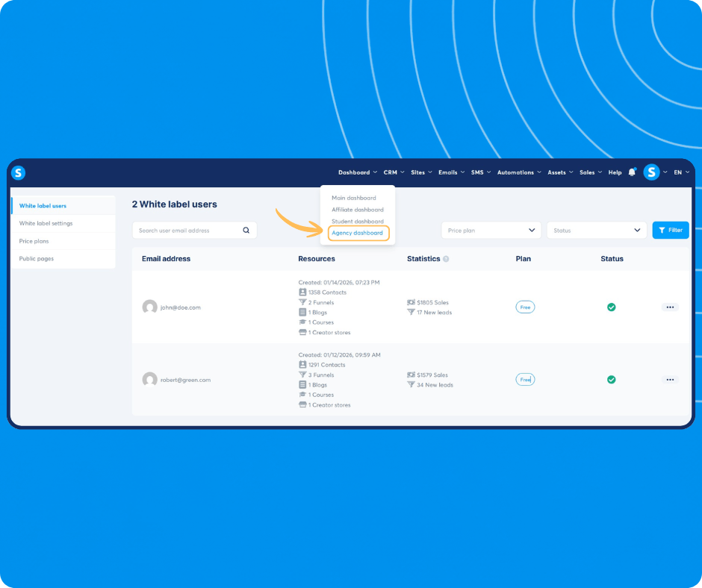
Task: Open the notifications bell
Action: tap(632, 172)
